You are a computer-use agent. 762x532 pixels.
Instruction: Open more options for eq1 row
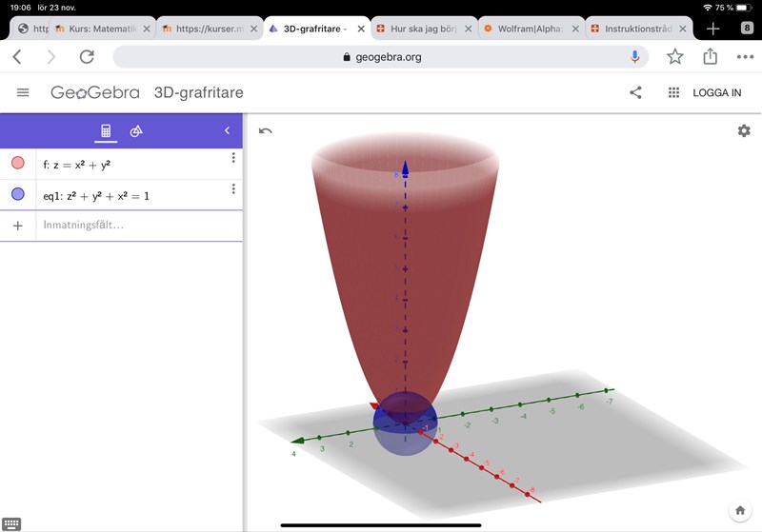coord(233,189)
